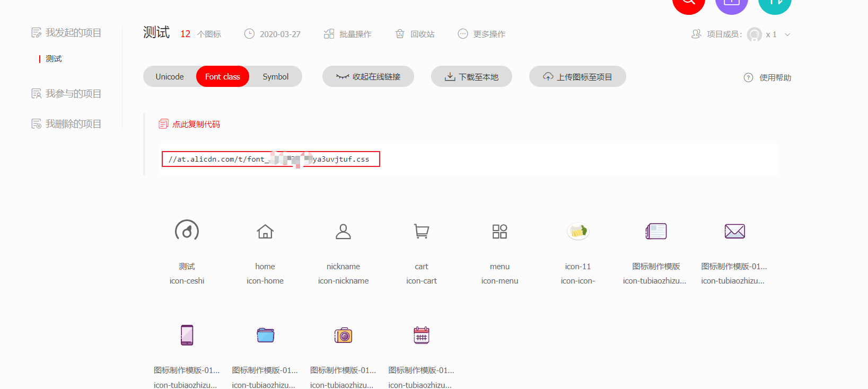Select the home house icon
The image size is (868, 389).
[x=265, y=232]
